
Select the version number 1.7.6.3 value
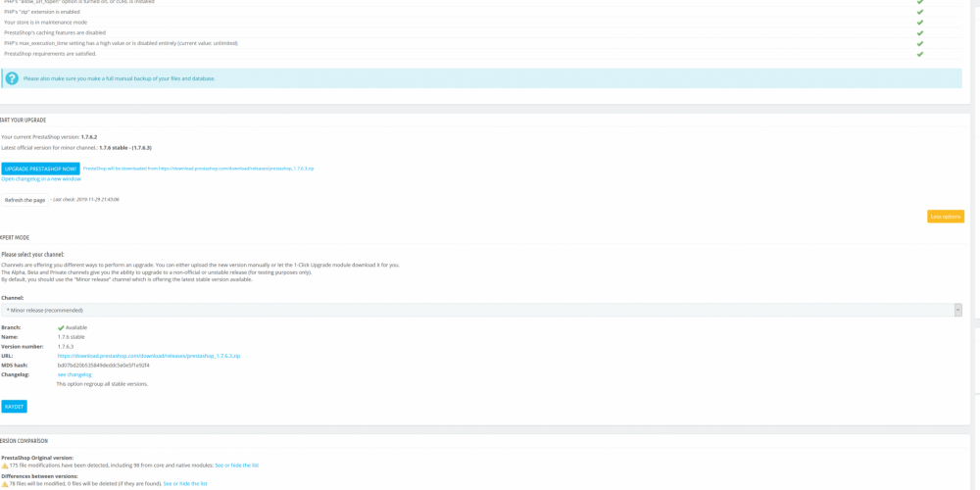click(x=66, y=346)
